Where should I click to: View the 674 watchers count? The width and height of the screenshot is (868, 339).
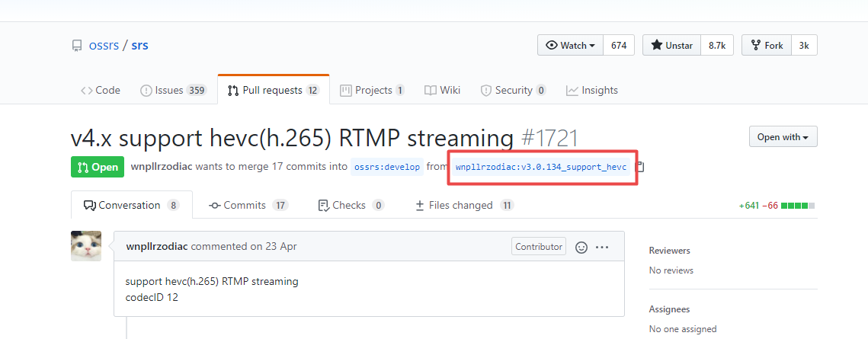(619, 46)
